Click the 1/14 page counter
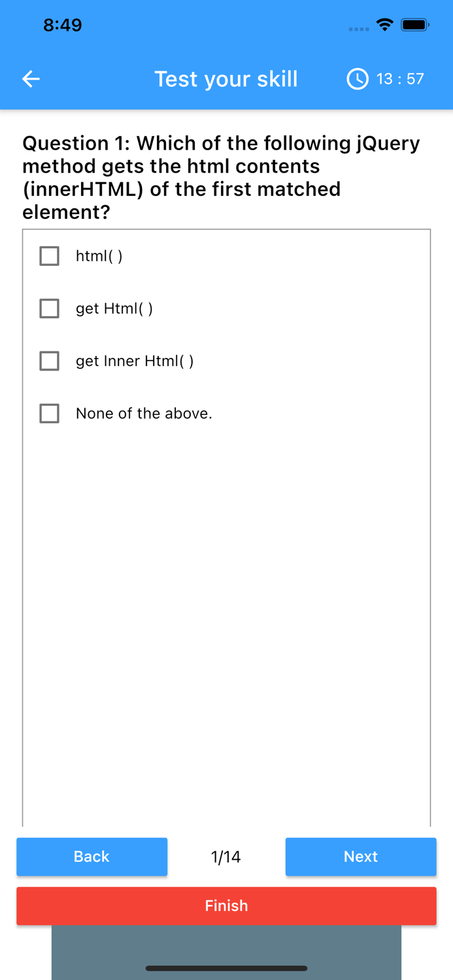The image size is (453, 980). tap(226, 857)
